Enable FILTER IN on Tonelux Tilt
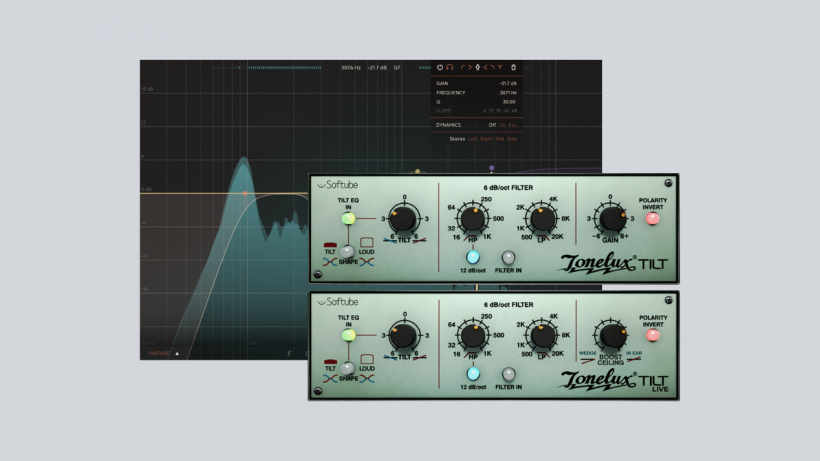820x461 pixels. tap(508, 257)
